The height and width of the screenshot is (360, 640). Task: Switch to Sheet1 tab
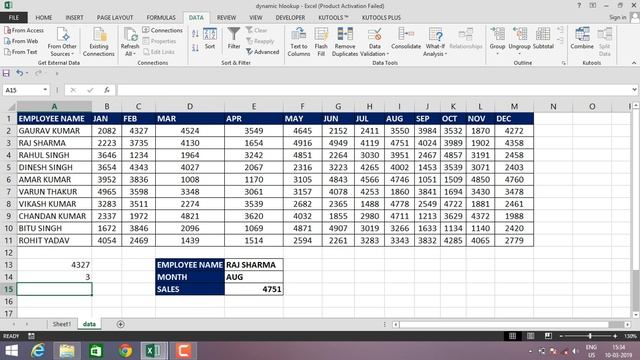point(62,324)
